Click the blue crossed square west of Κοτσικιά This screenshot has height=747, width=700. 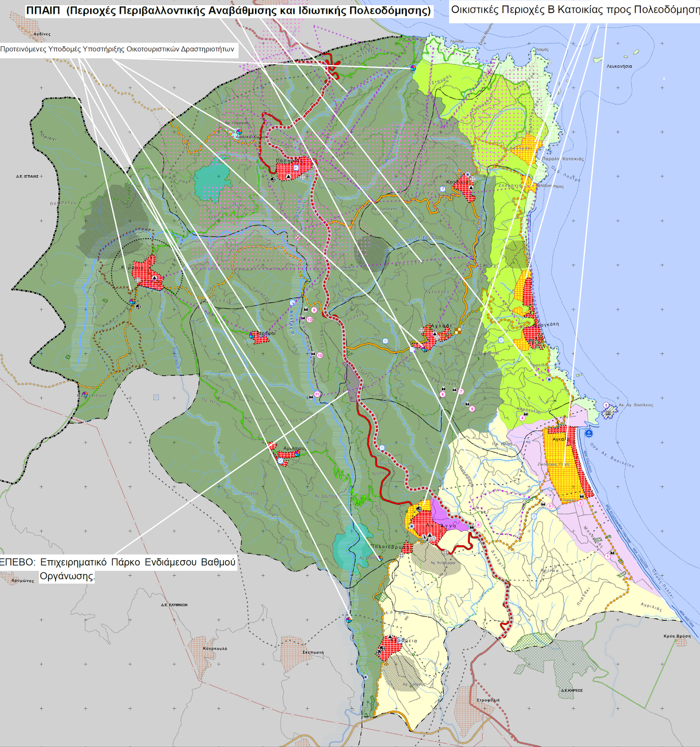point(443,189)
